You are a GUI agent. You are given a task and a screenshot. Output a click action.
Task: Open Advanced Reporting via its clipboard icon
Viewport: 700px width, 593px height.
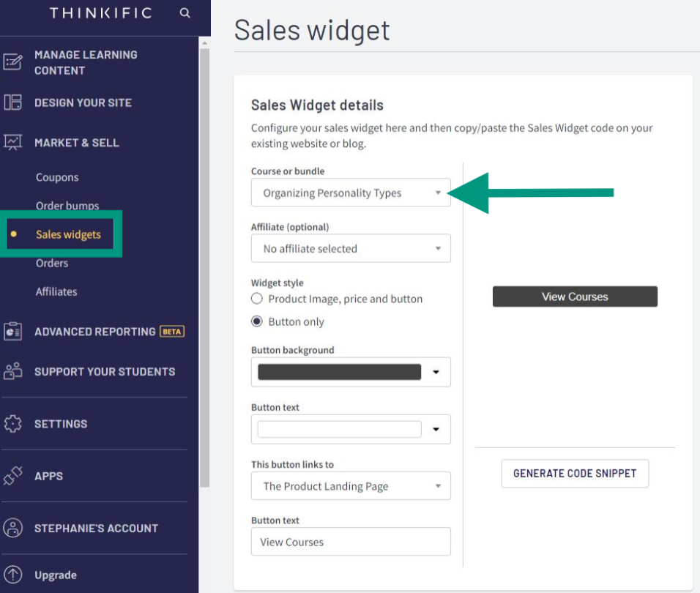click(13, 332)
